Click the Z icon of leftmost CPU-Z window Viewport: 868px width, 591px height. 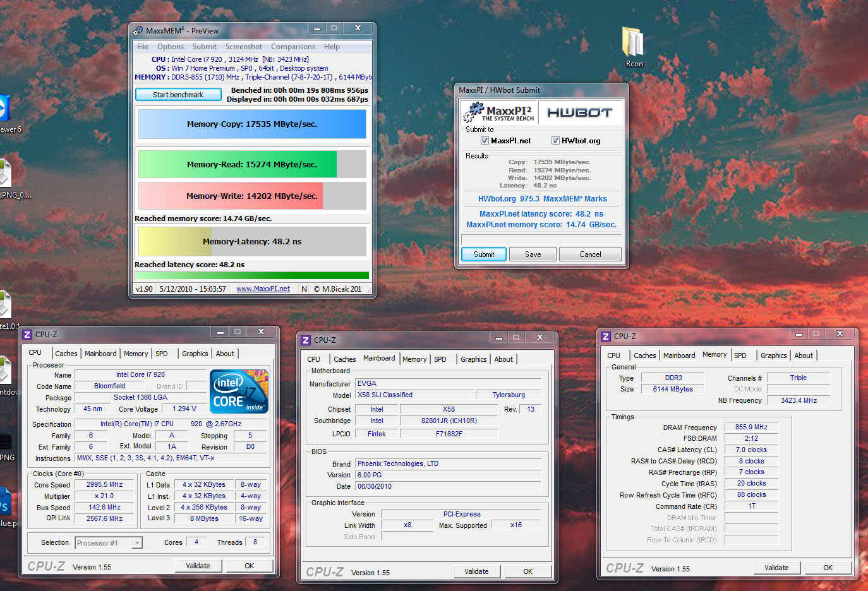[x=27, y=334]
